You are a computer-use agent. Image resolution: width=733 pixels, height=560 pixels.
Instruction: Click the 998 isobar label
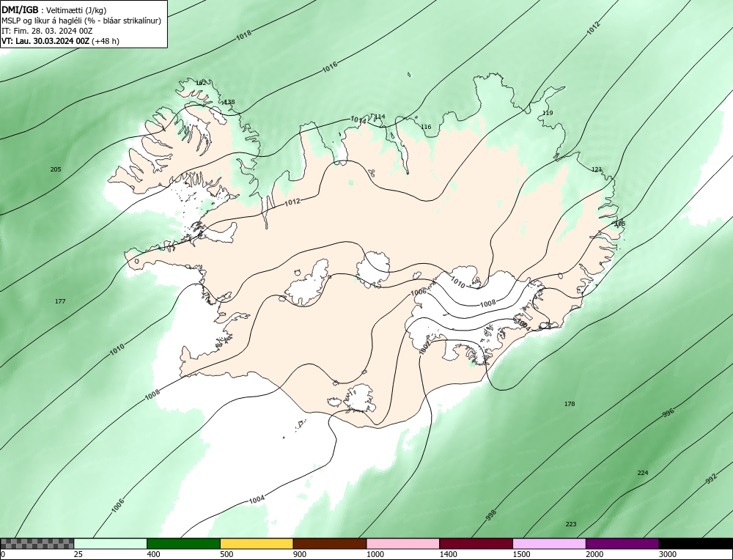point(491,515)
